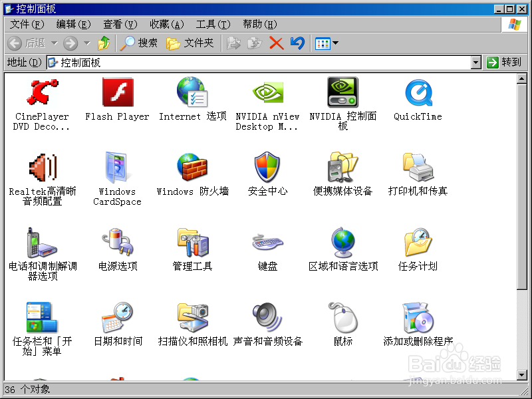Image resolution: width=532 pixels, height=399 pixels.
Task: Click the scrollbar down arrow
Action: [521, 375]
